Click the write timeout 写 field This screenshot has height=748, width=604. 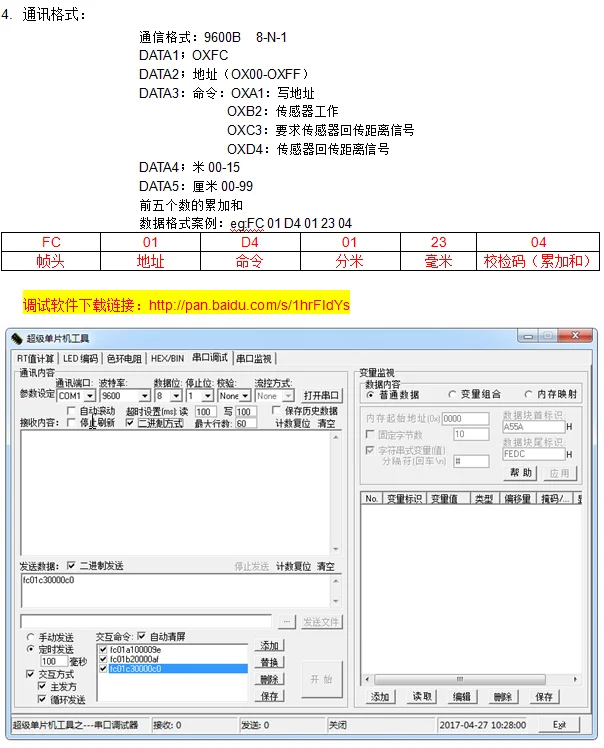point(246,412)
